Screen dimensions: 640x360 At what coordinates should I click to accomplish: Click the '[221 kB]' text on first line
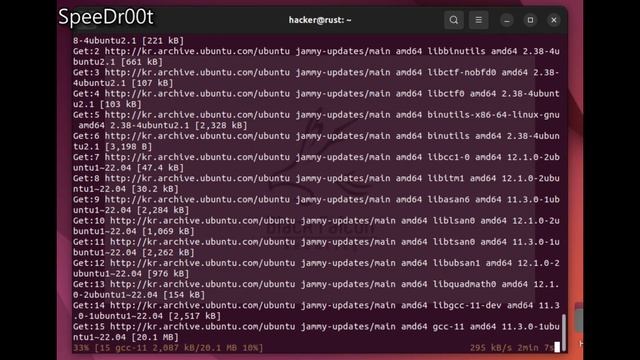tap(162, 41)
